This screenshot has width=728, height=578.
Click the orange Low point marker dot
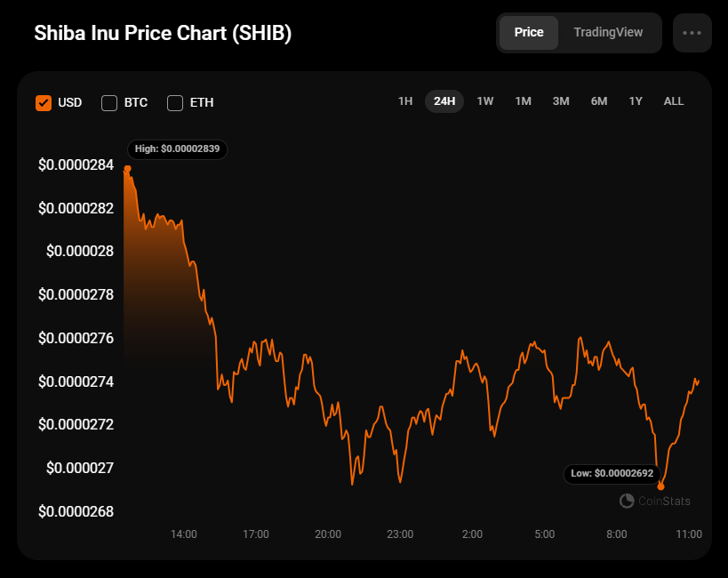point(660,486)
